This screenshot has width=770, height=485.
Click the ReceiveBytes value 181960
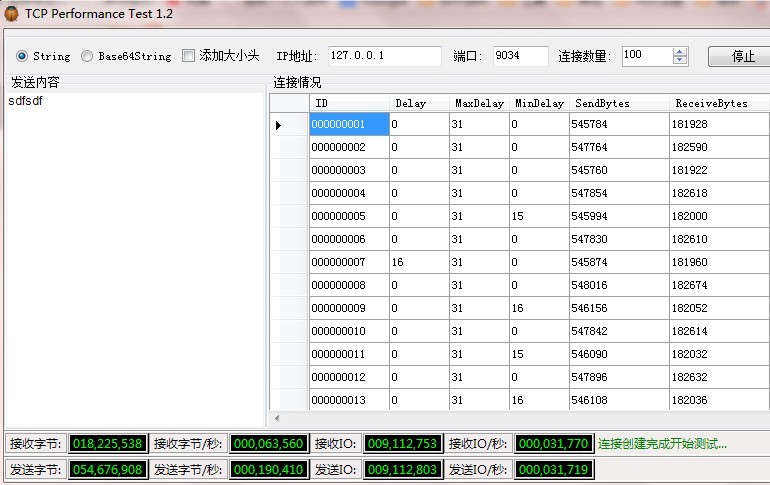(x=719, y=262)
